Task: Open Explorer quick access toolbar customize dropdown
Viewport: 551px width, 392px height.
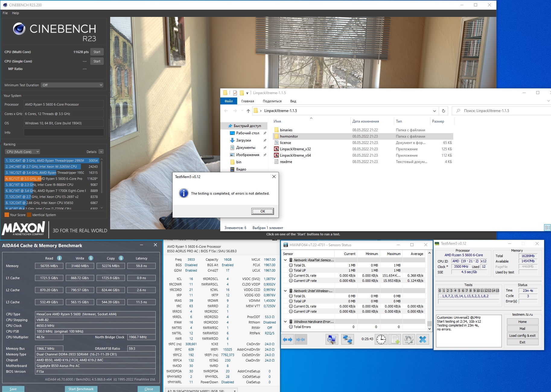Action: [247, 93]
